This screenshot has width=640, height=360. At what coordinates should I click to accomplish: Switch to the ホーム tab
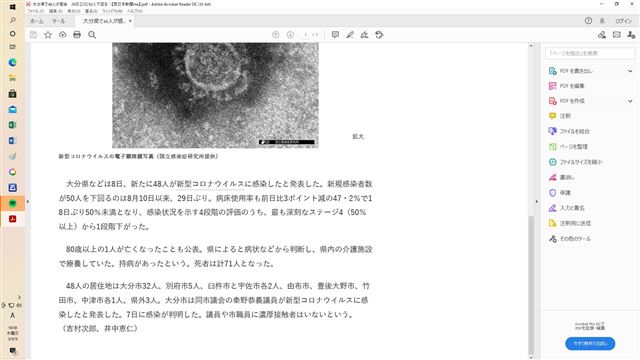pos(37,21)
